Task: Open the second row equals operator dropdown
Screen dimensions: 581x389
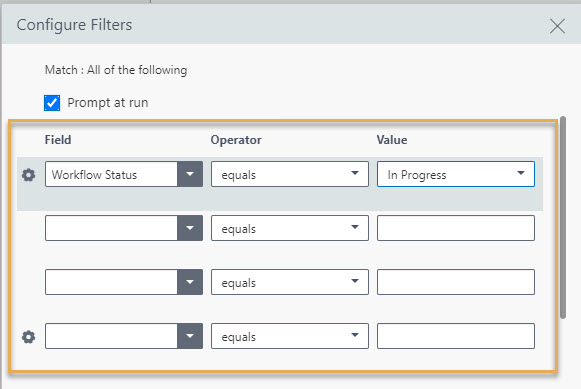Action: pyautogui.click(x=290, y=228)
